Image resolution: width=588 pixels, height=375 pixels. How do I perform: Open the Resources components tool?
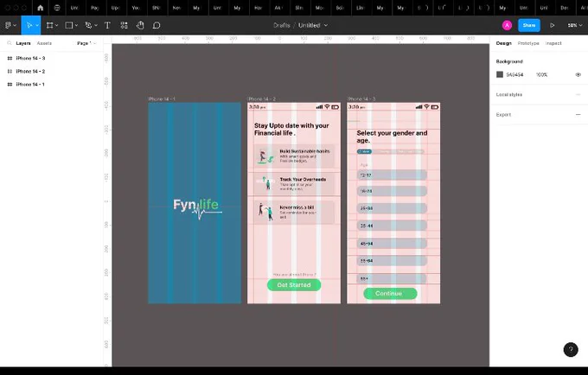pos(124,25)
